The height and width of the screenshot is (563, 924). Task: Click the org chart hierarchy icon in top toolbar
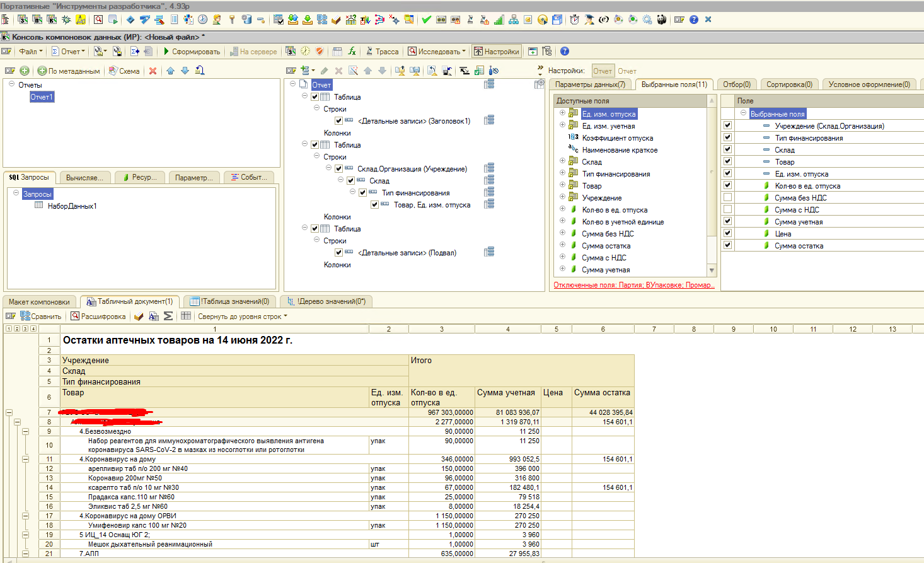pos(514,20)
